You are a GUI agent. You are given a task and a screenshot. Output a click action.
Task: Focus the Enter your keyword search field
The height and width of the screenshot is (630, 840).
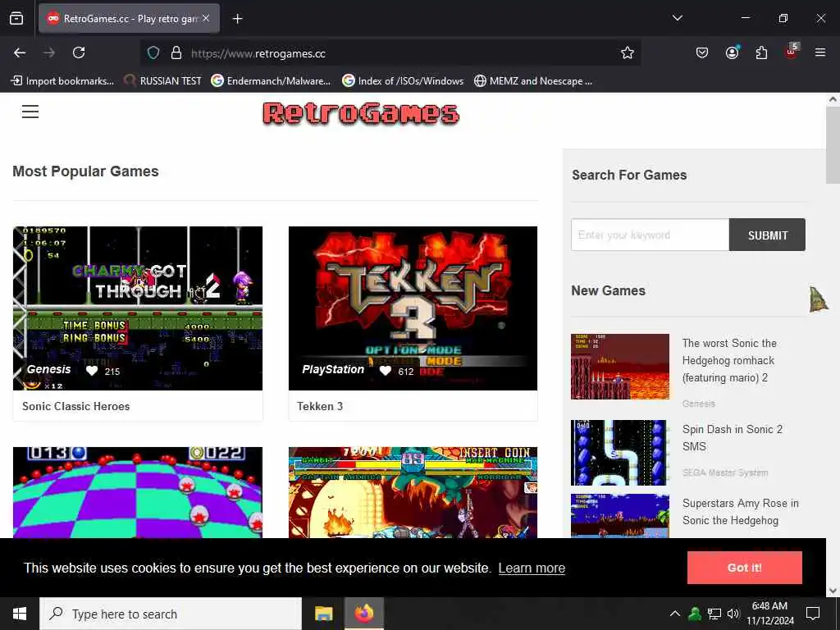(650, 235)
